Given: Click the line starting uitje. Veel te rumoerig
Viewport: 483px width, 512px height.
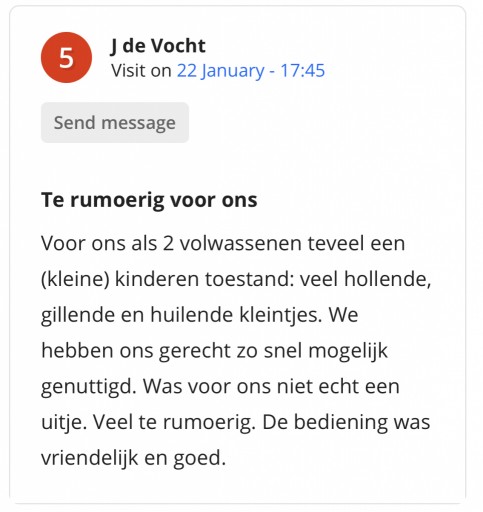Looking at the screenshot, I should (235, 422).
